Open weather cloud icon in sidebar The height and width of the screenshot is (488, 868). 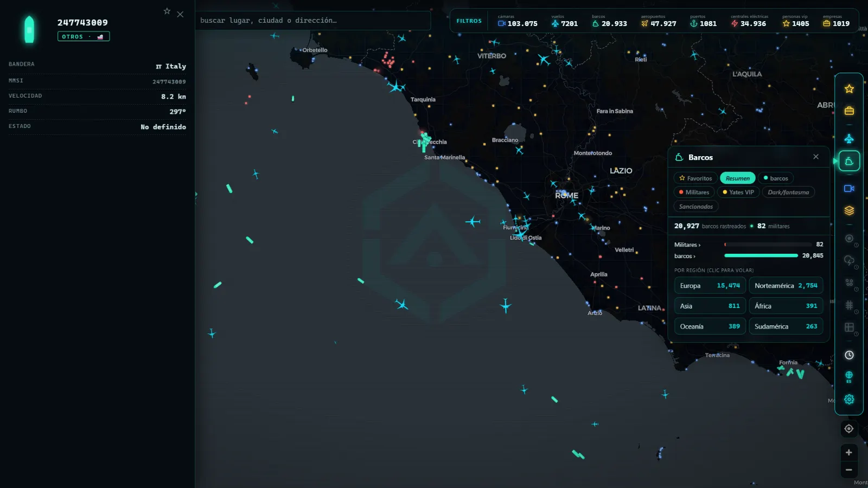pyautogui.click(x=849, y=260)
